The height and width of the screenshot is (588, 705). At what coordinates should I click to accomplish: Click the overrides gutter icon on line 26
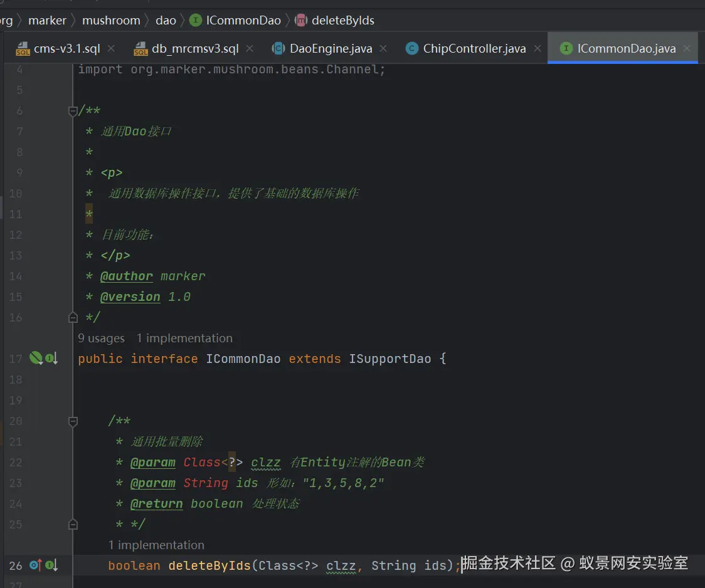pos(36,565)
